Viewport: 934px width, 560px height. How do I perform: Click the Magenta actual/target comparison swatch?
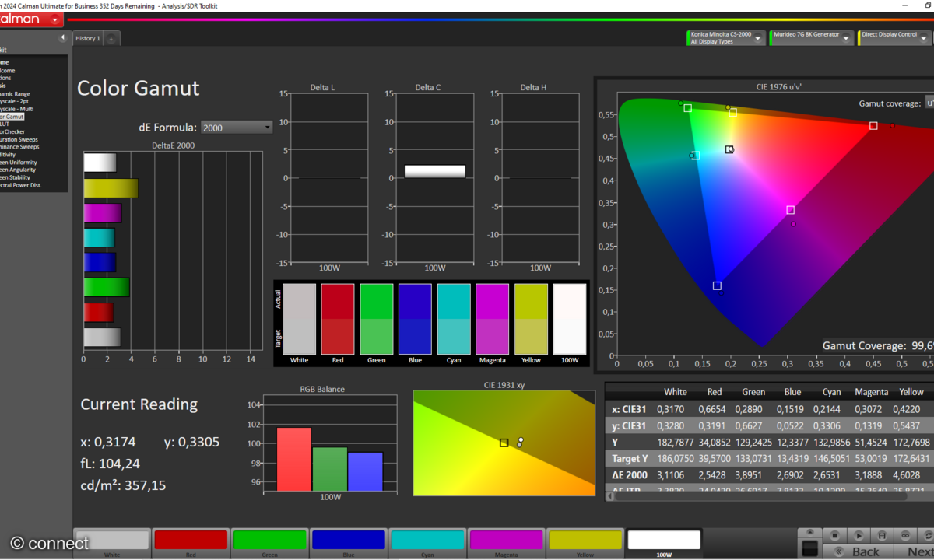pos(493,319)
